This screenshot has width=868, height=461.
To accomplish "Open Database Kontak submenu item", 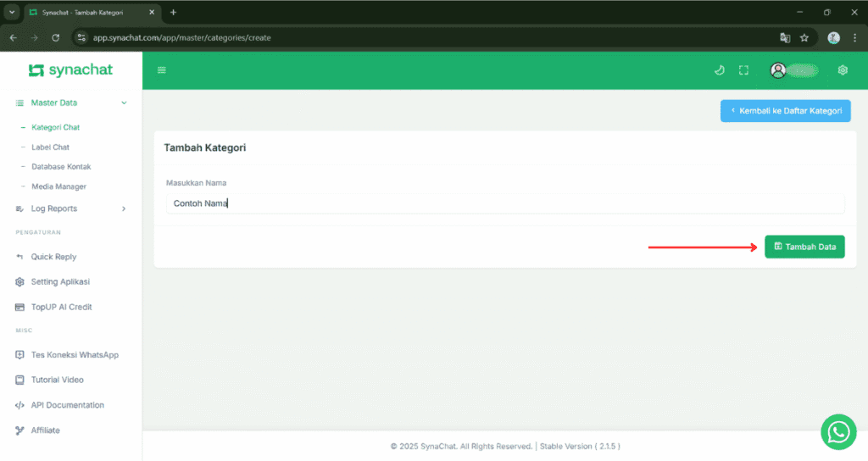I will pos(61,167).
